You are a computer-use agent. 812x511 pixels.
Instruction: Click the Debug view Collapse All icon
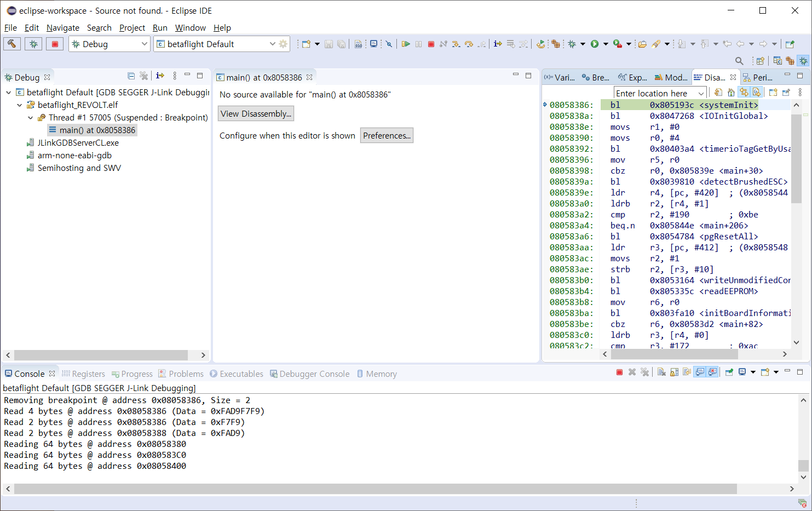point(131,76)
